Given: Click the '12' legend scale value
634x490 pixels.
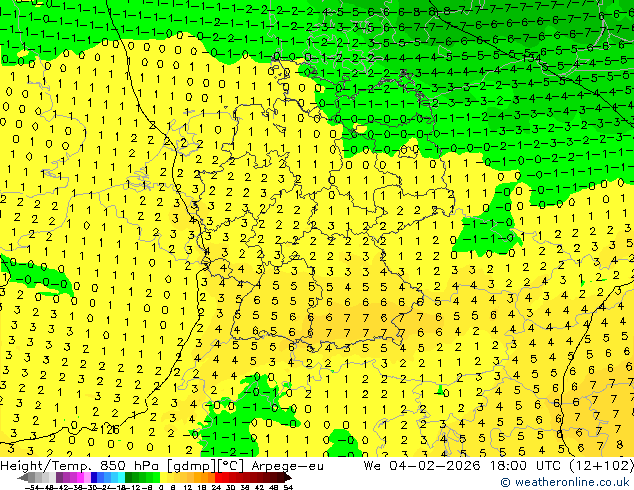Looking at the screenshot, I should pyautogui.click(x=188, y=488).
